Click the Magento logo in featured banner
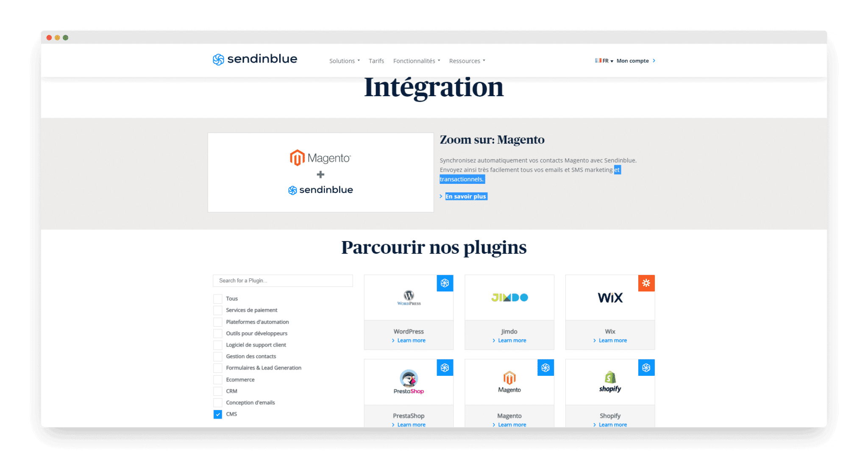The image size is (868, 458). click(x=320, y=158)
